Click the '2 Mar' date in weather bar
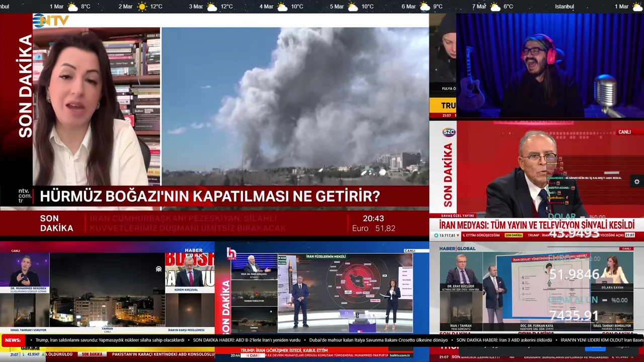The image size is (644, 362). pyautogui.click(x=126, y=7)
